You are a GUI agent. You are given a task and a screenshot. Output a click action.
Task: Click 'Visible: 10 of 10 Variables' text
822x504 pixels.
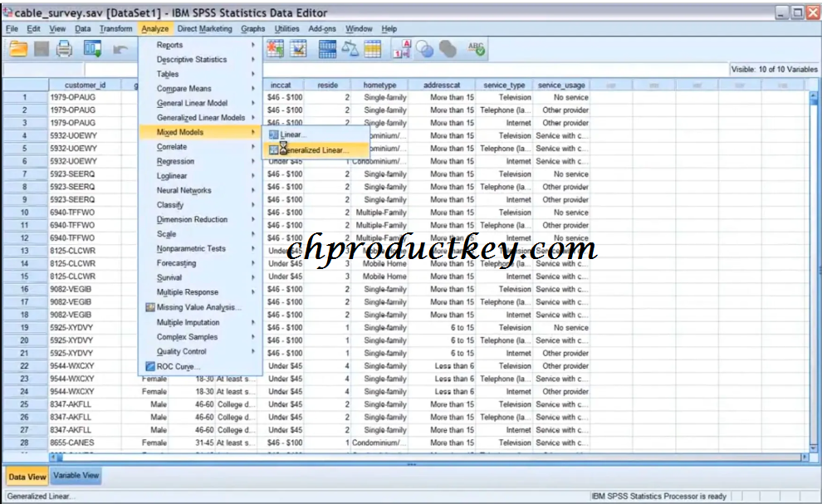coord(774,69)
